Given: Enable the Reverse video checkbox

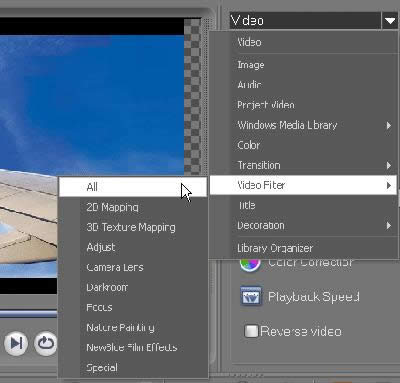Looking at the screenshot, I should coord(251,331).
